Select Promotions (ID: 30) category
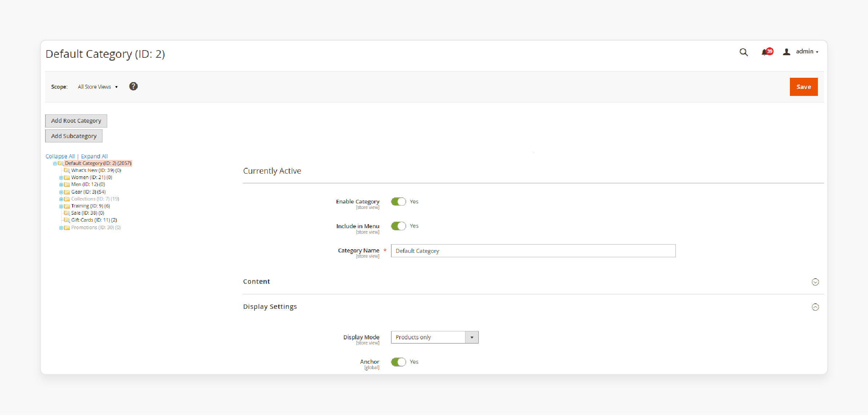This screenshot has height=416, width=868. [96, 228]
